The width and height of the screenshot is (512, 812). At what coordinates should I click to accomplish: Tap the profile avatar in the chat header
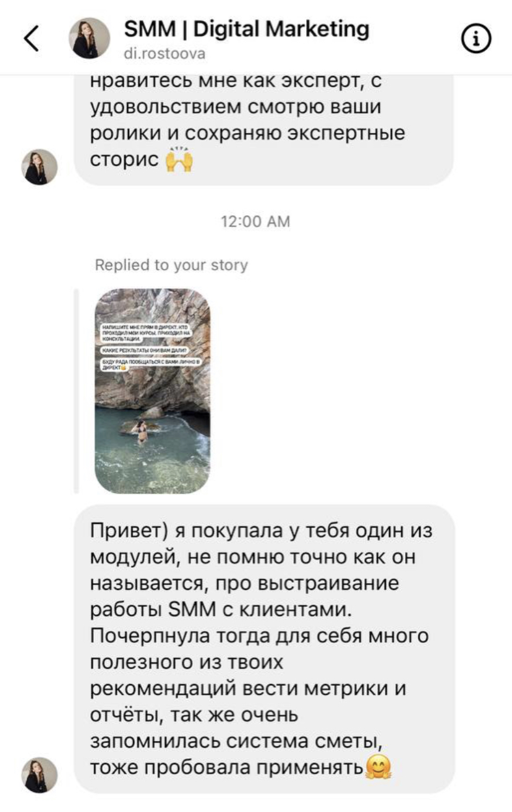tap(89, 38)
